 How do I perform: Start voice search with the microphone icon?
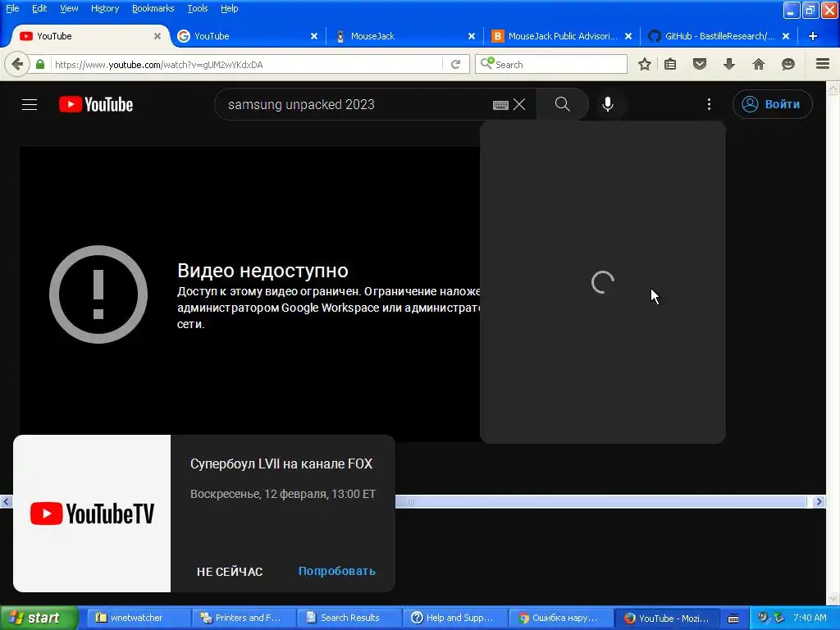click(608, 104)
